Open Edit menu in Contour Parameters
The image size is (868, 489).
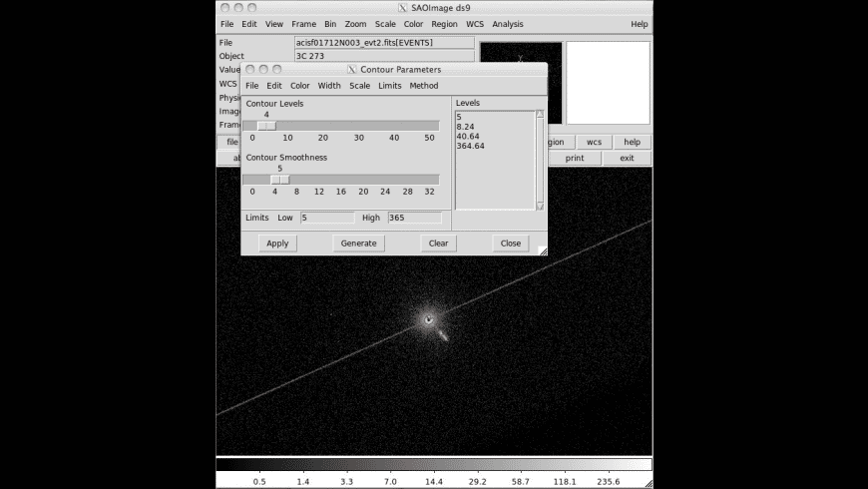[274, 85]
